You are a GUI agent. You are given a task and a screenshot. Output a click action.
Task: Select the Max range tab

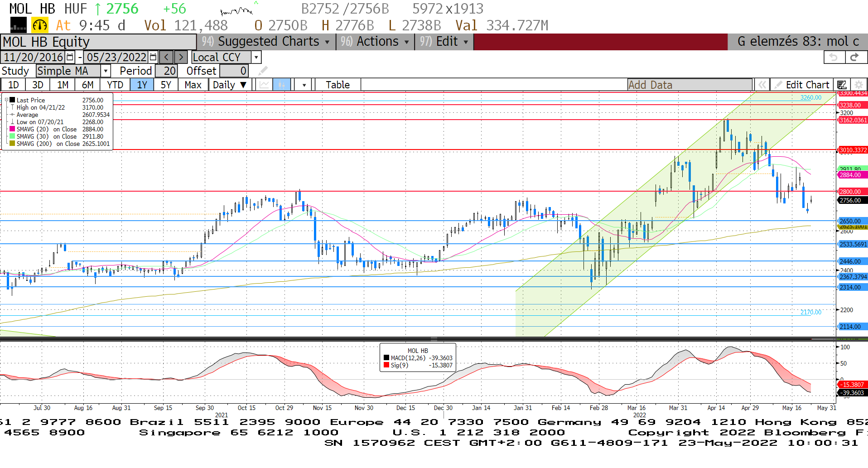pos(193,85)
